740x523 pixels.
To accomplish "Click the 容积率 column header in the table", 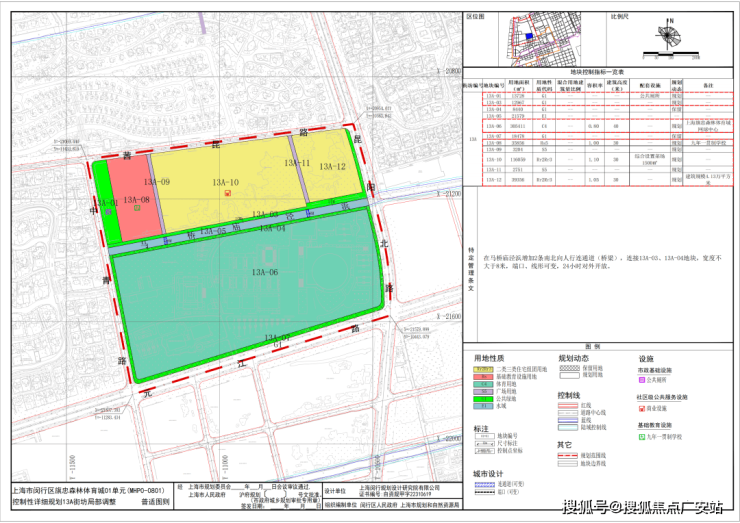I will click(594, 85).
